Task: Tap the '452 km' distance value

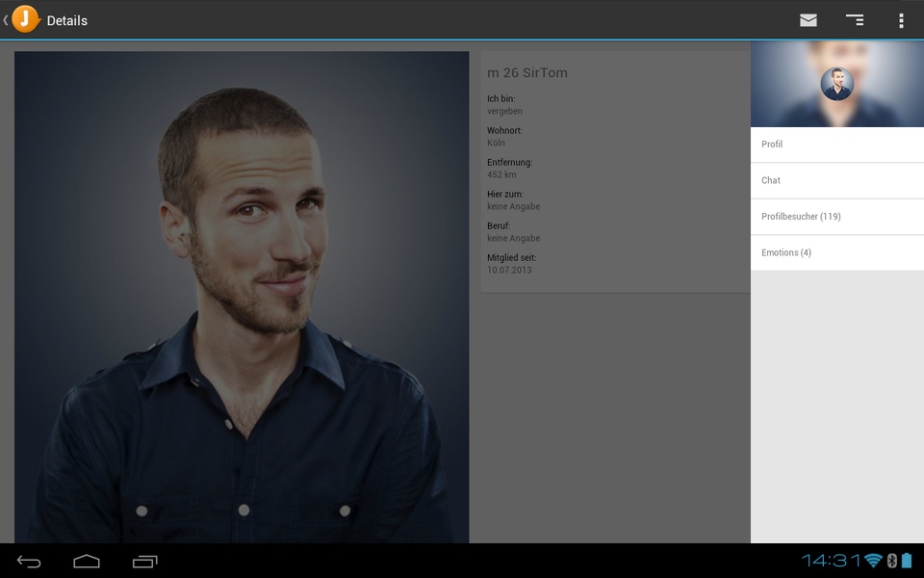Action: (x=501, y=174)
